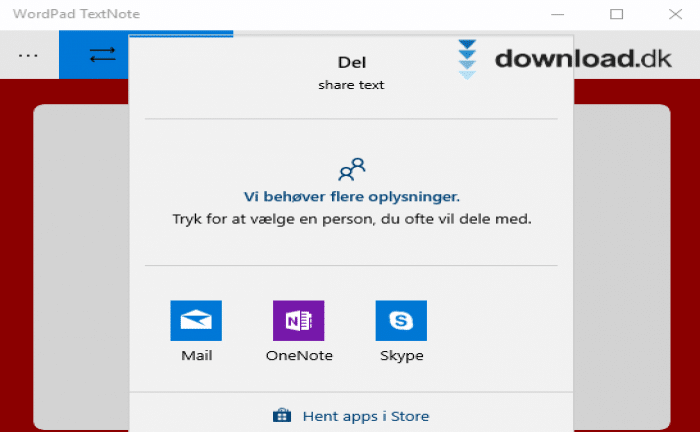The image size is (700, 432).
Task: Maximize the WordPad TextNote window
Action: pos(617,14)
